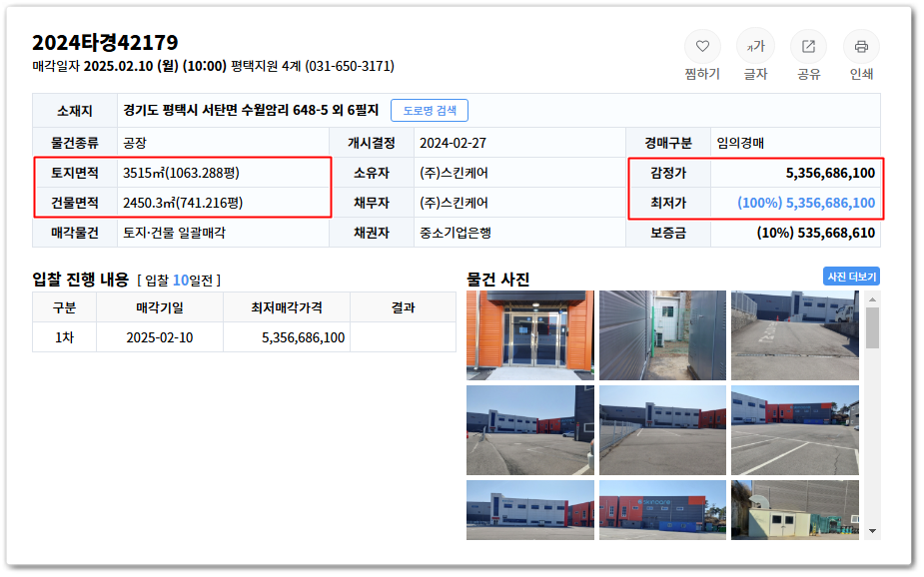This screenshot has height=577, width=924.
Task: Click property type value 공장
Action: 135,143
